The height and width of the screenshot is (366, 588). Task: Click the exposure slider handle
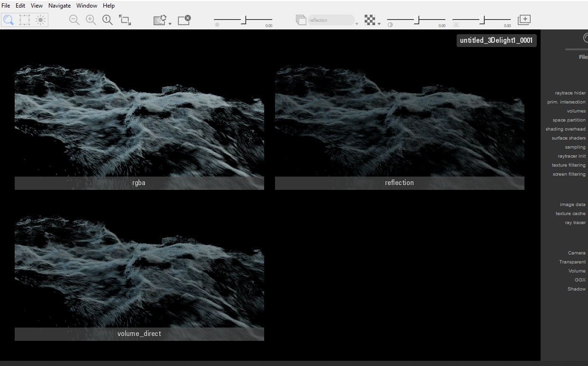244,20
